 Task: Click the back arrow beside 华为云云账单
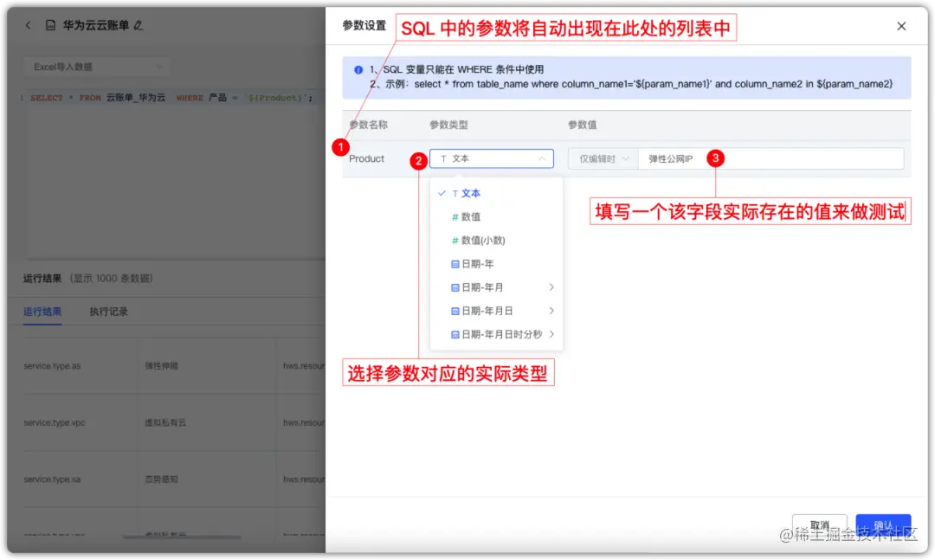click(28, 25)
